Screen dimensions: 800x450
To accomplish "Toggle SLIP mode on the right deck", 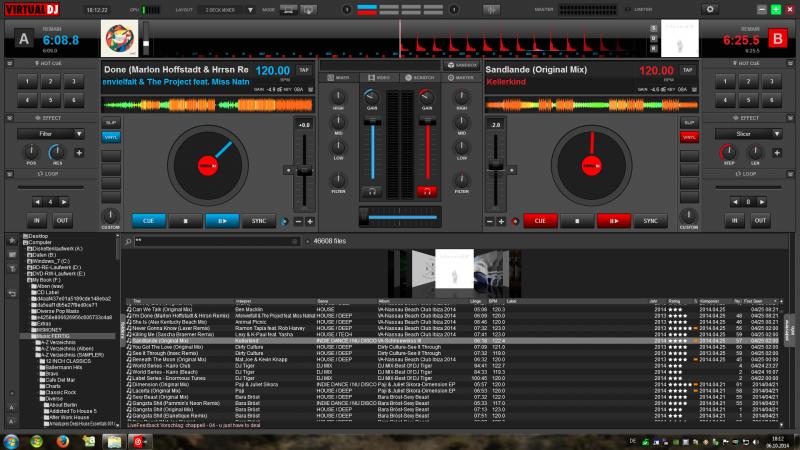I will pos(688,122).
